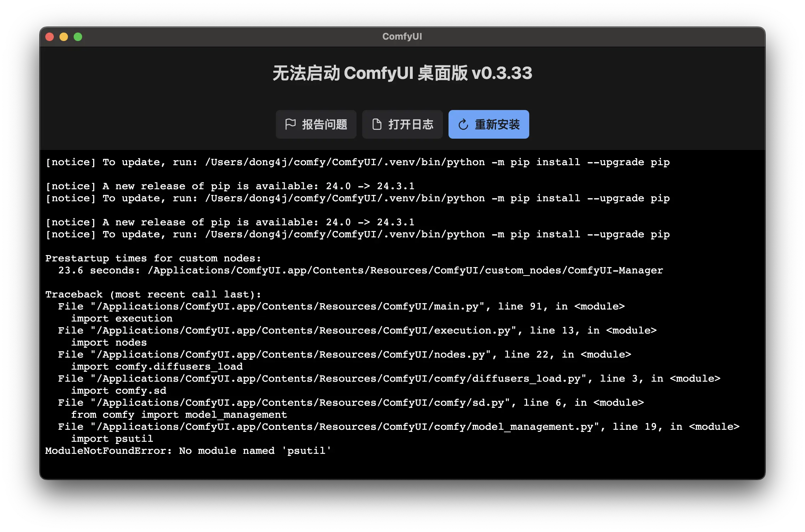805x532 pixels.
Task: Click the document icon on Open Logs button
Action: click(377, 124)
